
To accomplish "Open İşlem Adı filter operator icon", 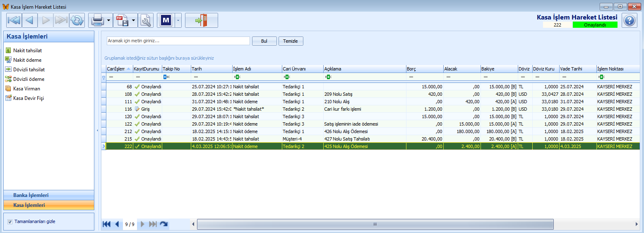I will [x=237, y=77].
